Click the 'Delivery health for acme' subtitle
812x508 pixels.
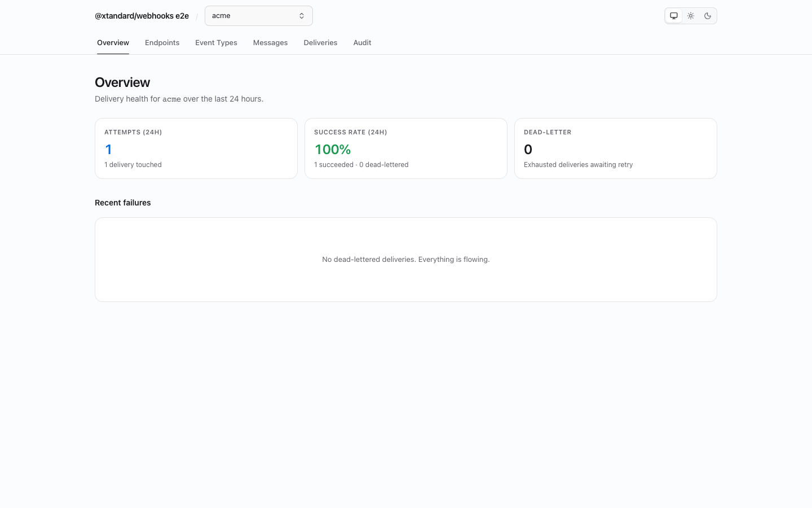(x=179, y=99)
